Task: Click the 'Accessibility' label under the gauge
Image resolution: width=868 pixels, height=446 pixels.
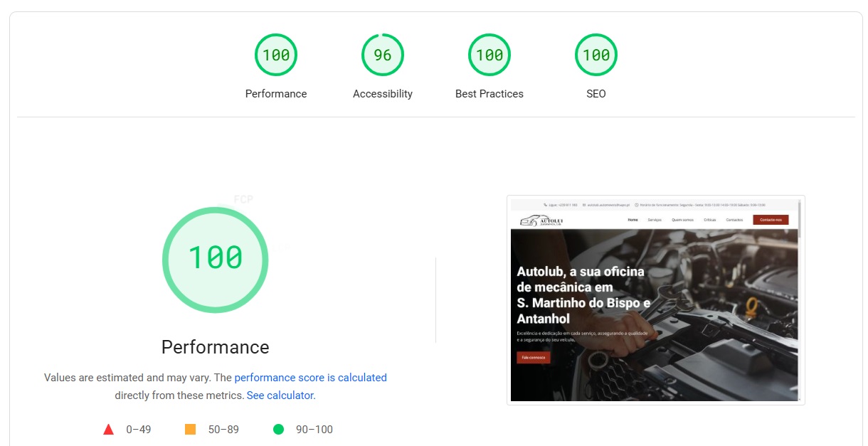Action: point(383,94)
